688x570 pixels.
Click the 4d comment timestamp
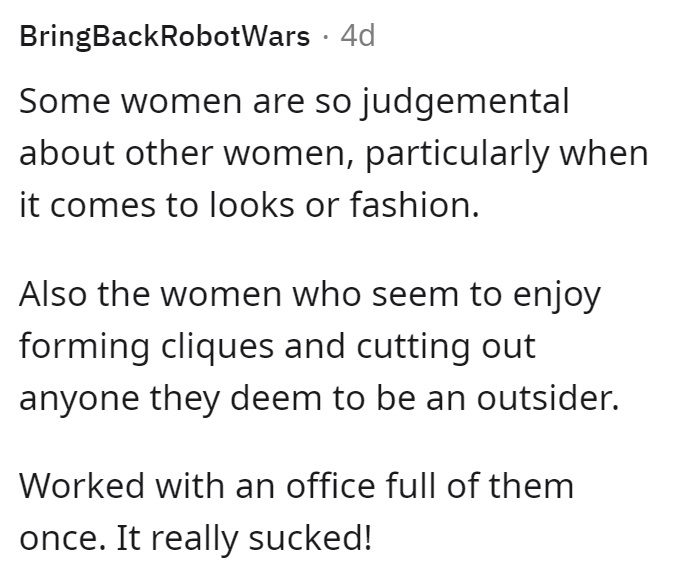pyautogui.click(x=358, y=36)
